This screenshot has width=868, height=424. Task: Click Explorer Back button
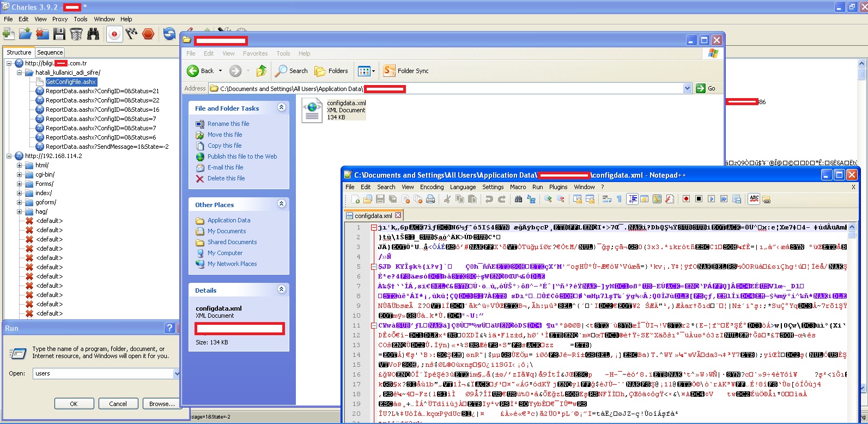[200, 71]
